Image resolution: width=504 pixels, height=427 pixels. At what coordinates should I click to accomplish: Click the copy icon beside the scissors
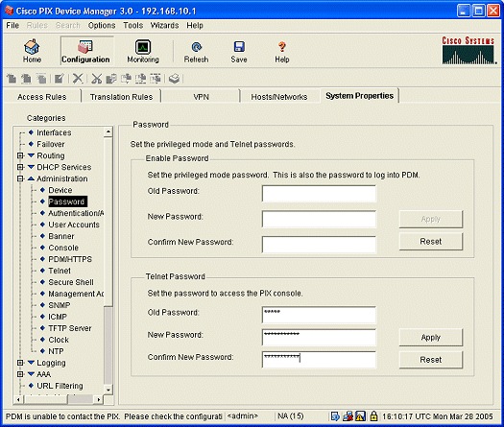111,78
